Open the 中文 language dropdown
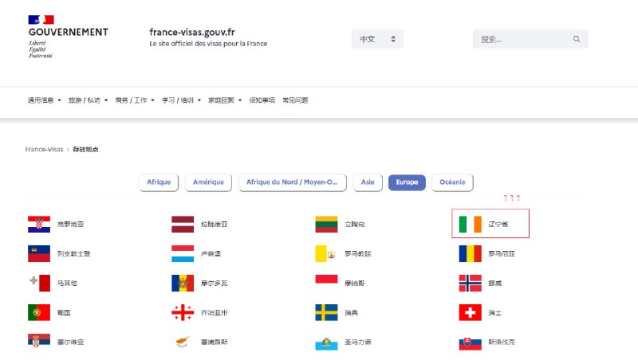The width and height of the screenshot is (638, 364). coord(377,39)
